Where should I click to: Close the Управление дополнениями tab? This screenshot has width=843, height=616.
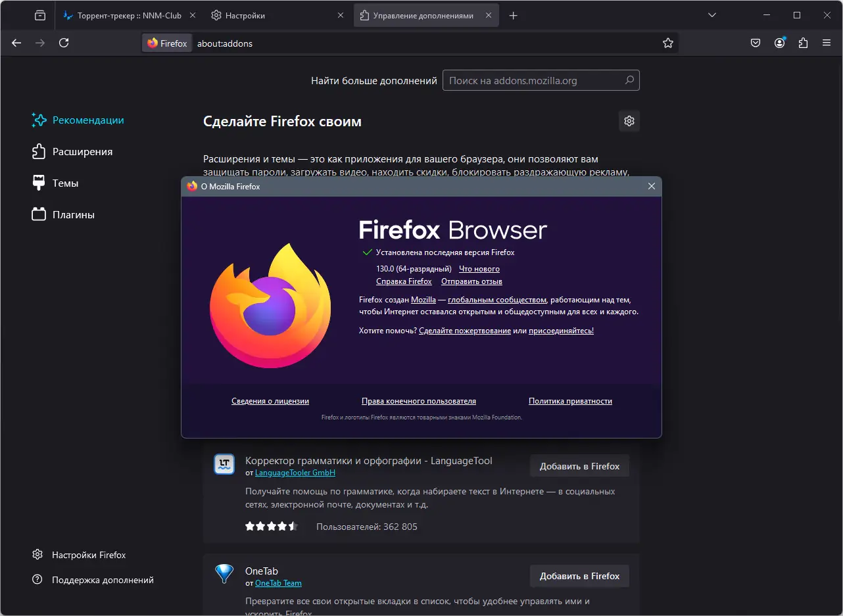click(487, 16)
